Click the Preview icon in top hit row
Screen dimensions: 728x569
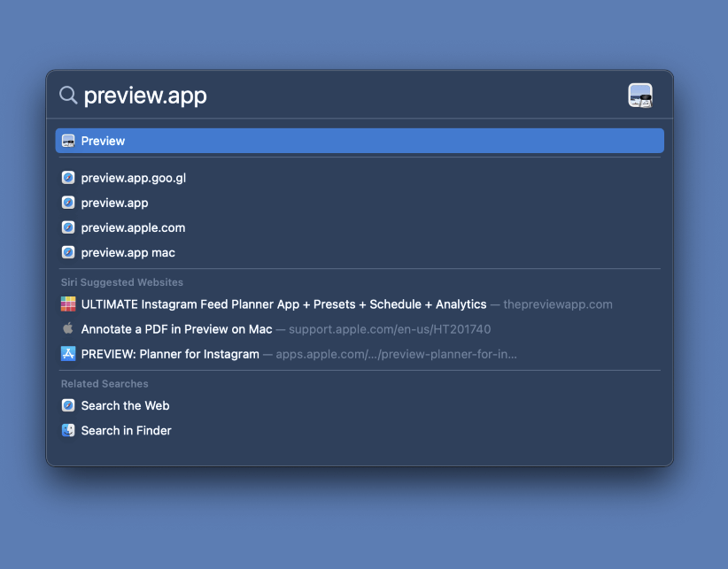click(68, 141)
